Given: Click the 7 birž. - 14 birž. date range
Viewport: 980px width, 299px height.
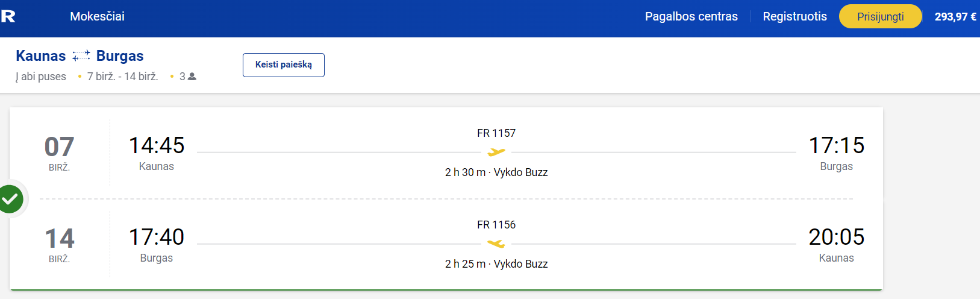Looking at the screenshot, I should 123,77.
